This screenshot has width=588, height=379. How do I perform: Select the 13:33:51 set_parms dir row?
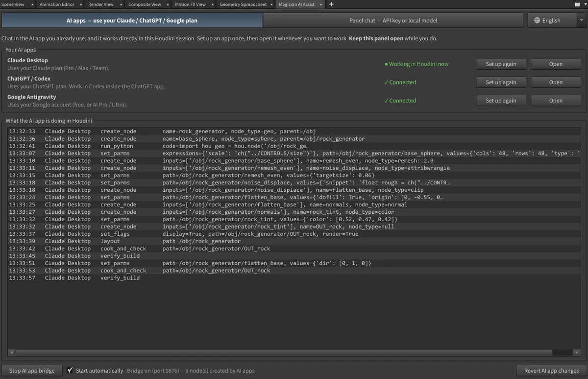click(294, 263)
